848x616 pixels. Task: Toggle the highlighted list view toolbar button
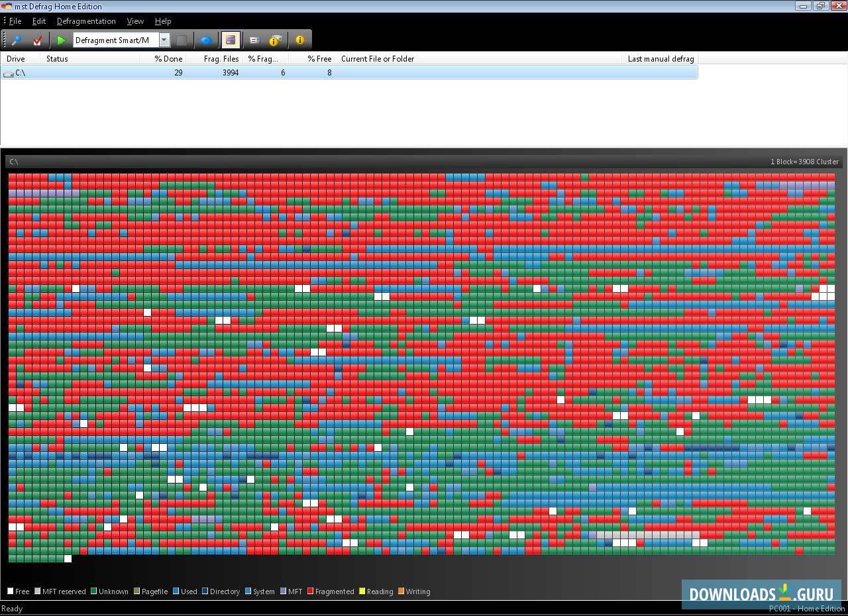[230, 40]
